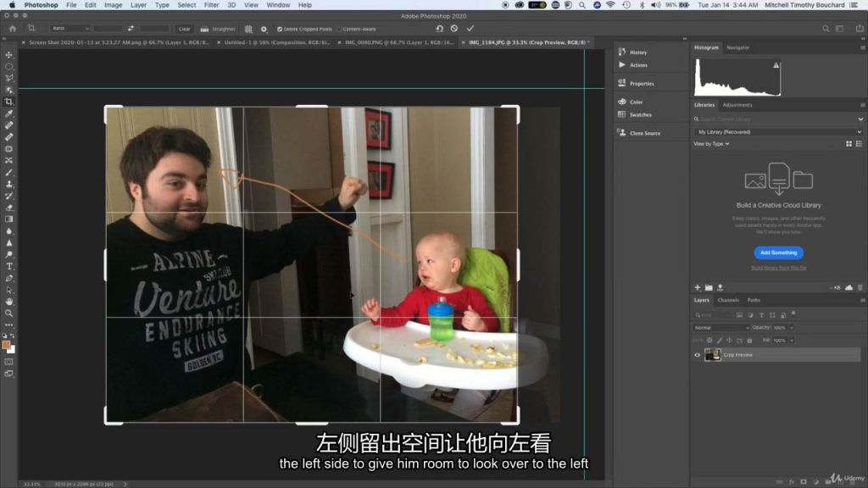The width and height of the screenshot is (868, 488).
Task: Select the Eyedropper tool
Action: click(8, 114)
